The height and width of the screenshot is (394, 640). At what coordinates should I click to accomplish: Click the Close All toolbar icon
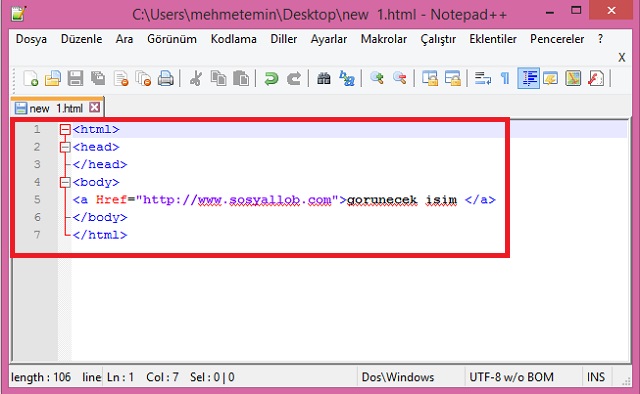point(143,78)
